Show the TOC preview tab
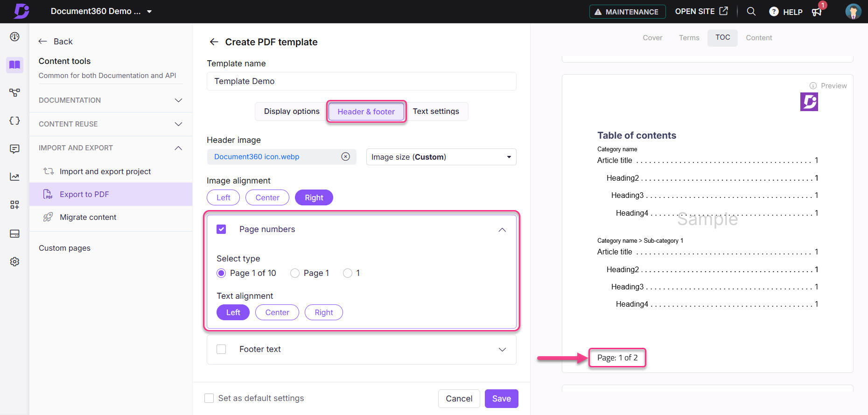Viewport: 868px width, 415px height. point(722,37)
